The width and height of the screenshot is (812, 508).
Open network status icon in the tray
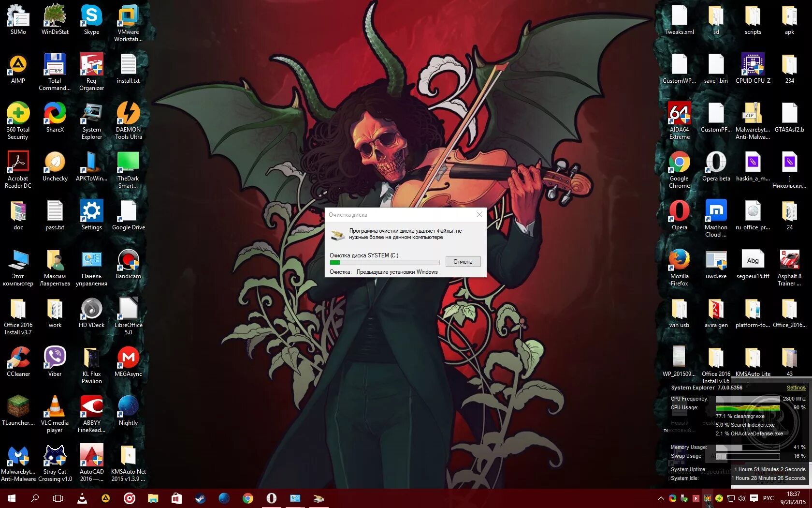pyautogui.click(x=731, y=498)
